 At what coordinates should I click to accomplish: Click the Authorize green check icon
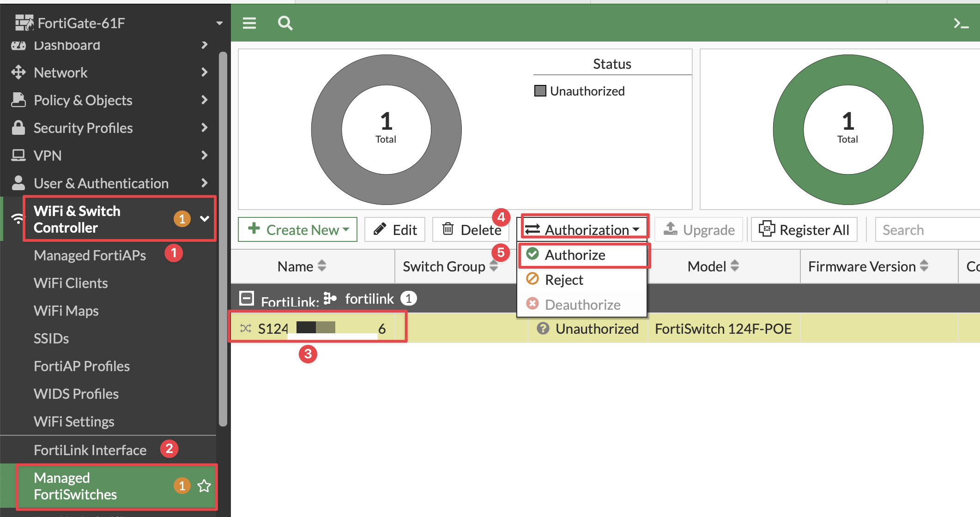pos(532,254)
